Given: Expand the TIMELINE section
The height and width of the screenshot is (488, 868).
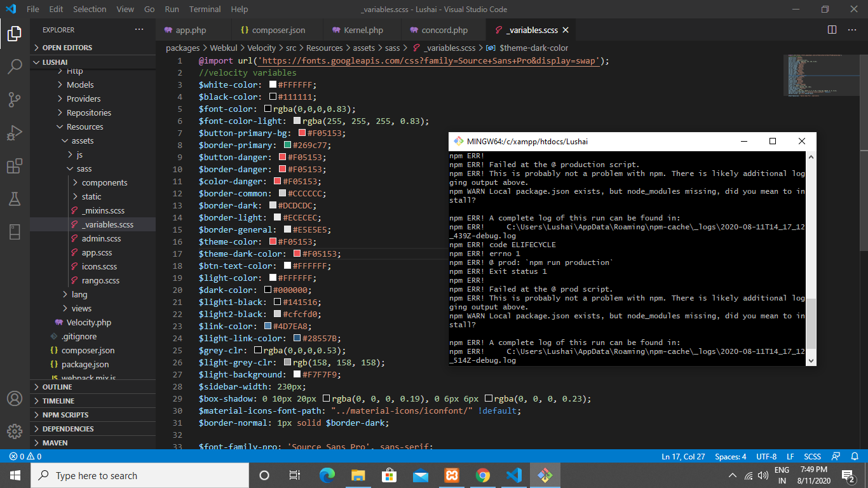Looking at the screenshot, I should pos(93,401).
